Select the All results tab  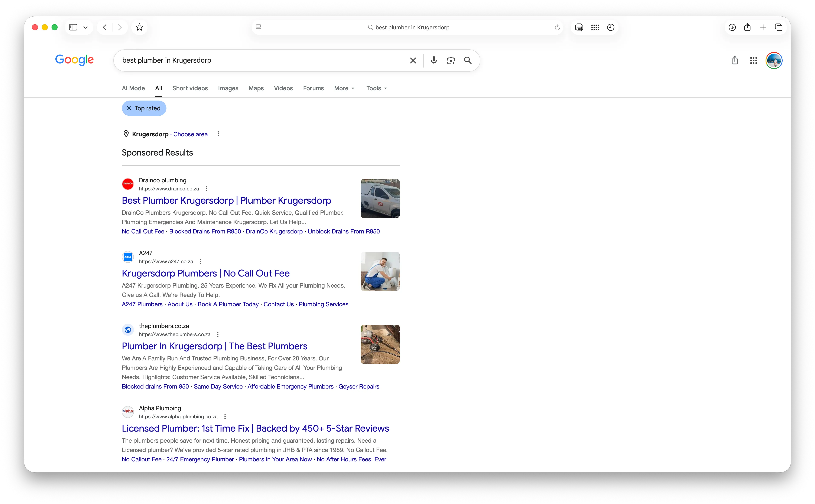[x=159, y=88]
